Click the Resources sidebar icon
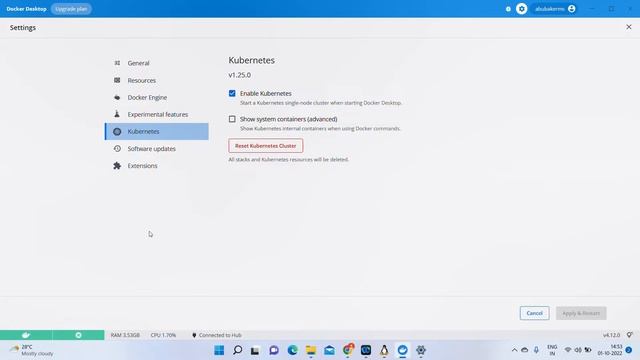Screen dimensions: 640x360 coord(117,80)
